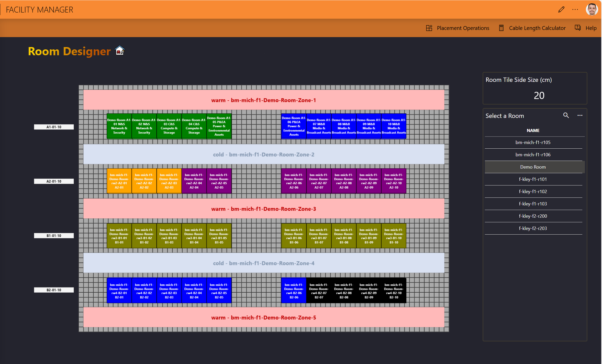Click green rack 01 N&S Network & Security
The image size is (602, 364).
point(119,126)
